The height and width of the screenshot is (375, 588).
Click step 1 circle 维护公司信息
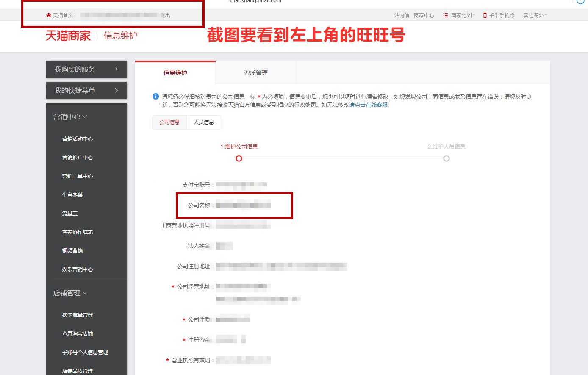(239, 158)
